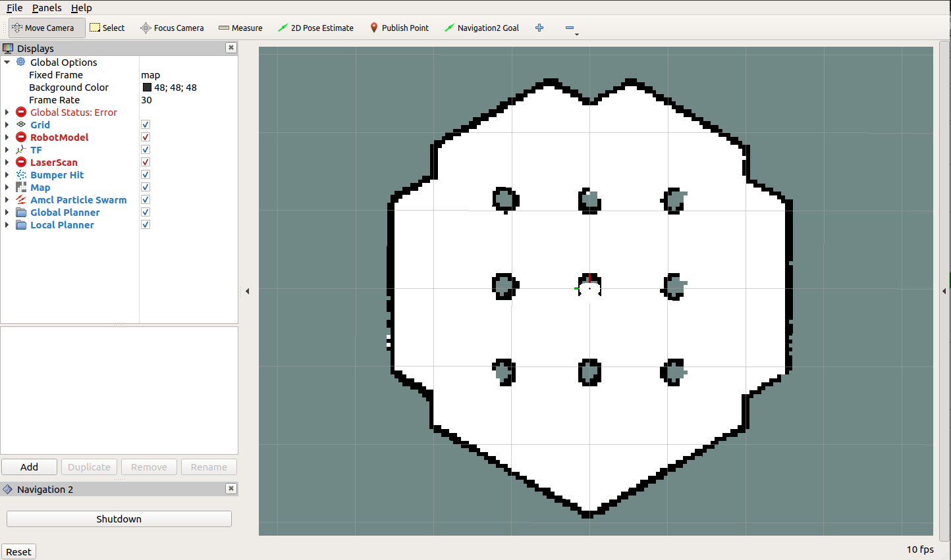Viewport: 951px width, 560px height.
Task: Hide the Map display via checkbox
Action: (146, 187)
